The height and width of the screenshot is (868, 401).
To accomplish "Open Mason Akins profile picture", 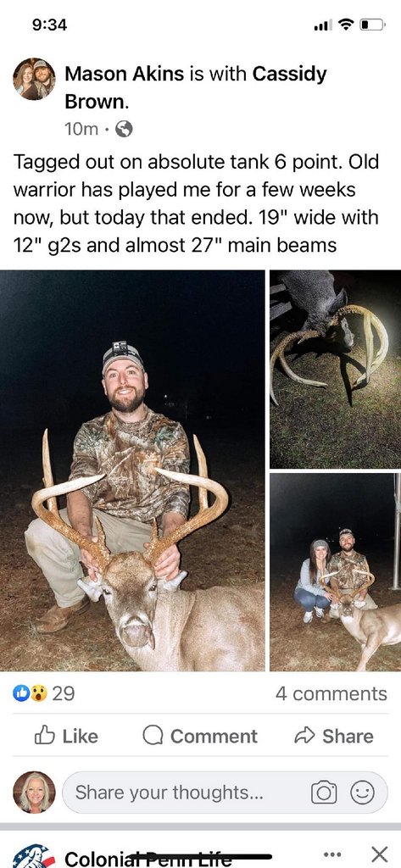I will (x=35, y=79).
